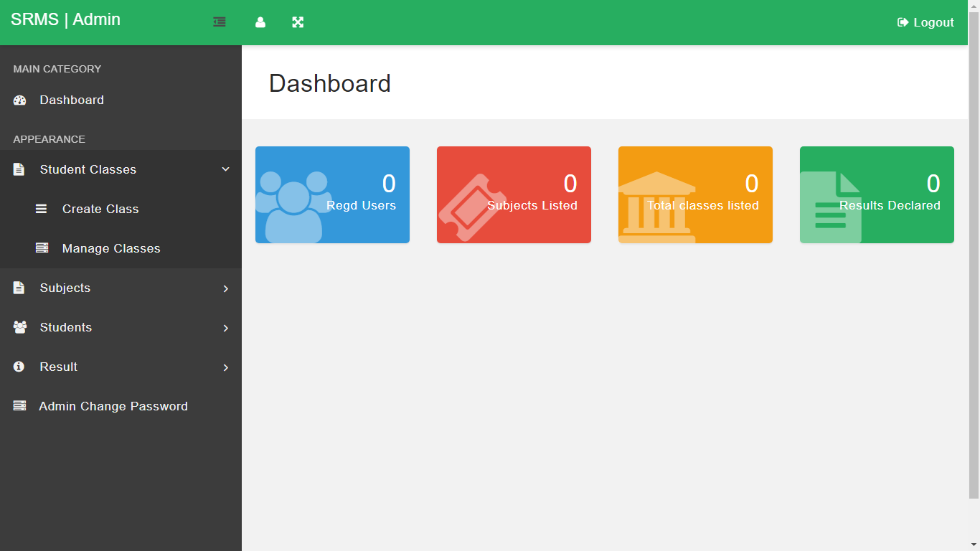Screen dimensions: 980x551
Task: Click the lines icon beside Create Class
Action: [42, 209]
